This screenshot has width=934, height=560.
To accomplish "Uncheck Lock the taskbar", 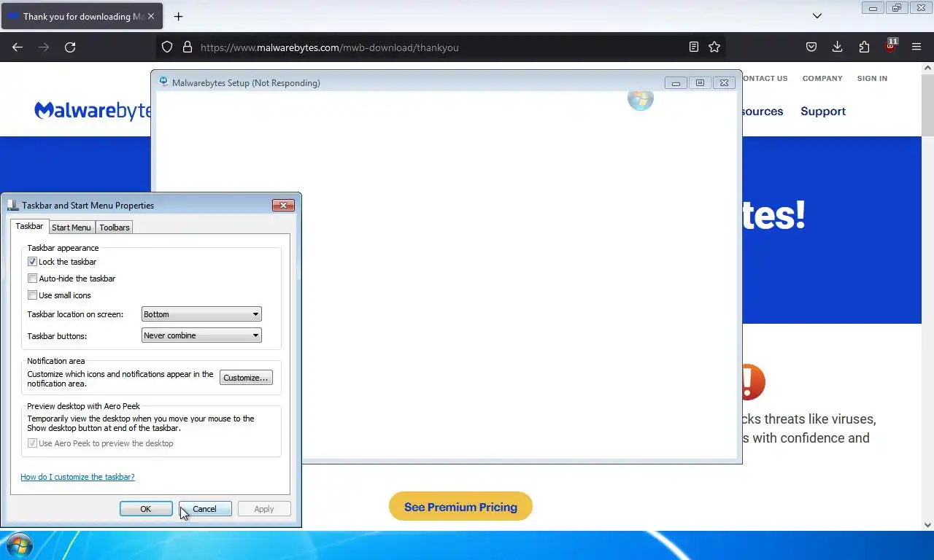I will tap(32, 262).
